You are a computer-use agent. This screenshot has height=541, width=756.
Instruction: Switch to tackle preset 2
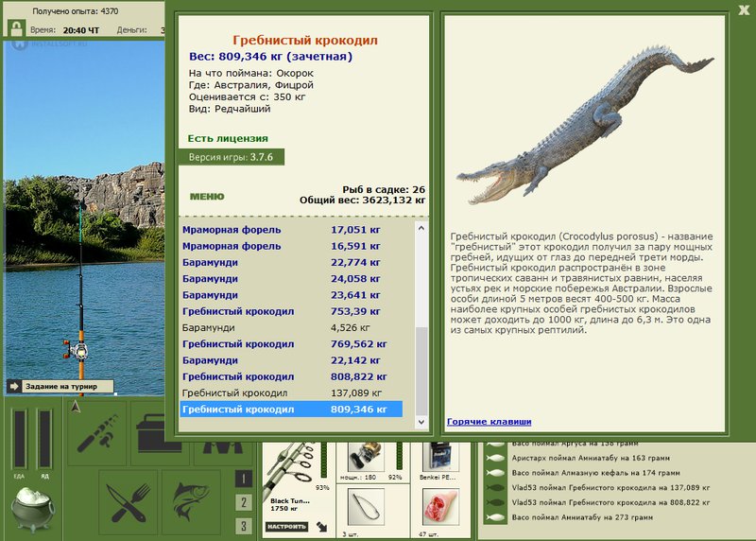(244, 502)
